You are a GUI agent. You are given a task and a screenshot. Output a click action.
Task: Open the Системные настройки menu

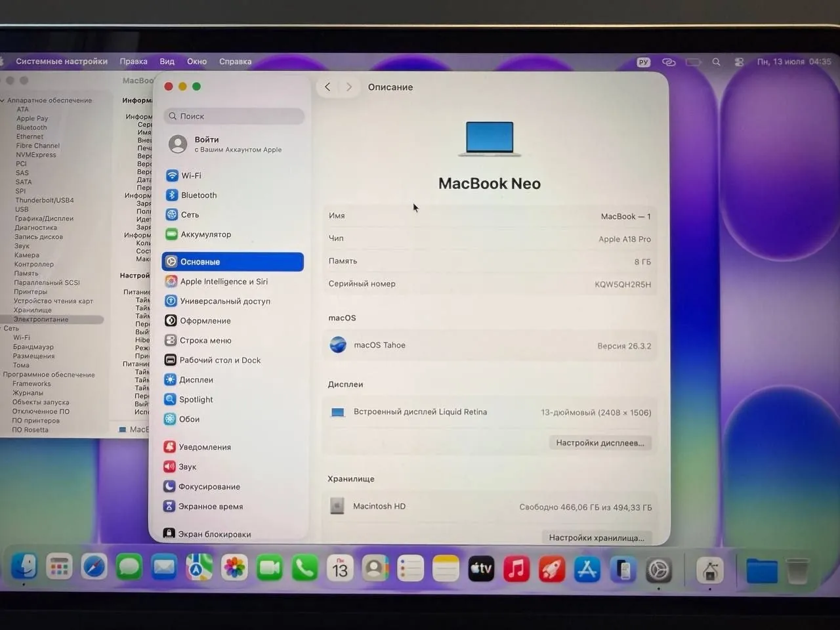point(62,61)
